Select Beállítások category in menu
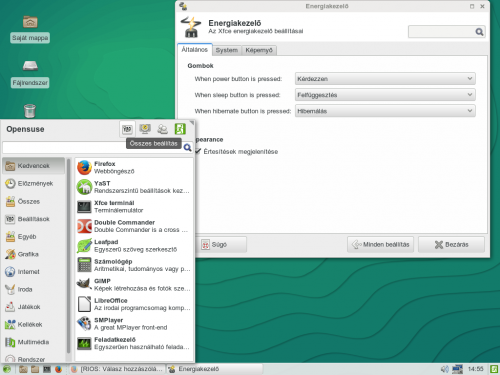 tap(34, 219)
